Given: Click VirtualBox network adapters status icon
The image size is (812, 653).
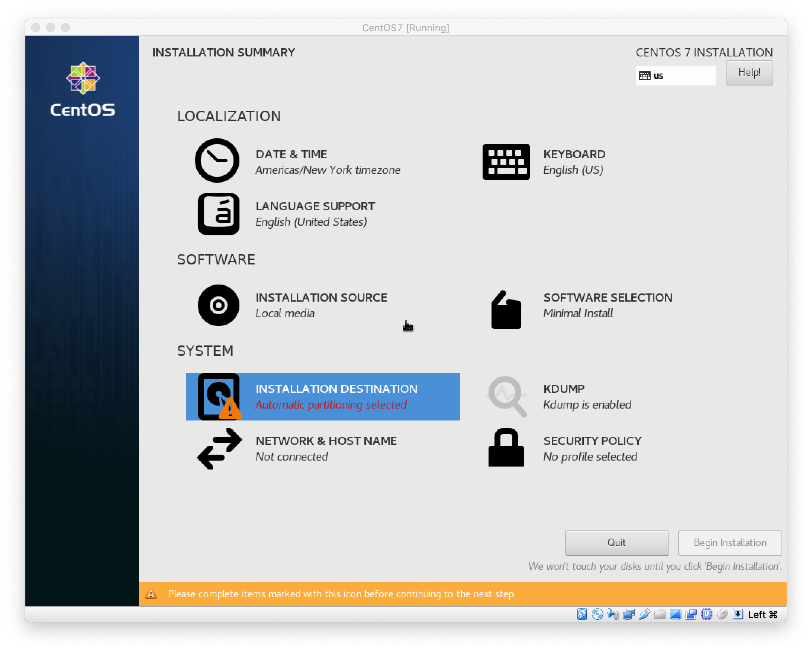Looking at the screenshot, I should pyautogui.click(x=629, y=614).
